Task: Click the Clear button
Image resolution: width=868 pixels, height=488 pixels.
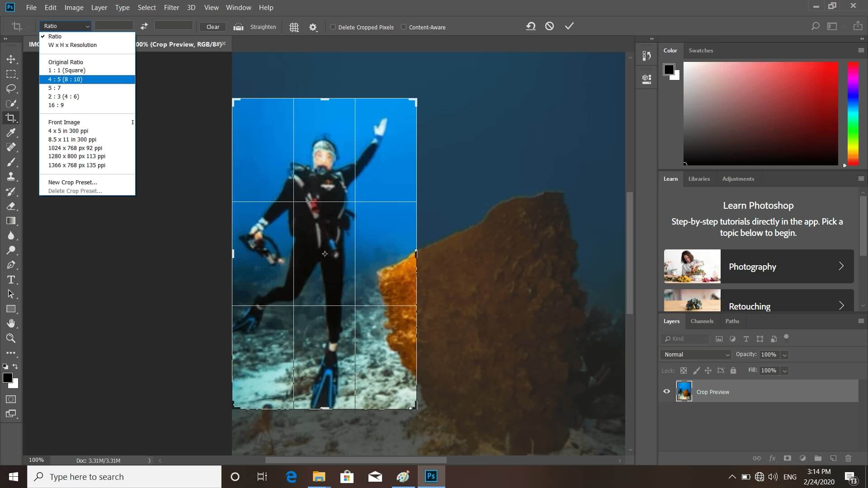Action: tap(213, 27)
